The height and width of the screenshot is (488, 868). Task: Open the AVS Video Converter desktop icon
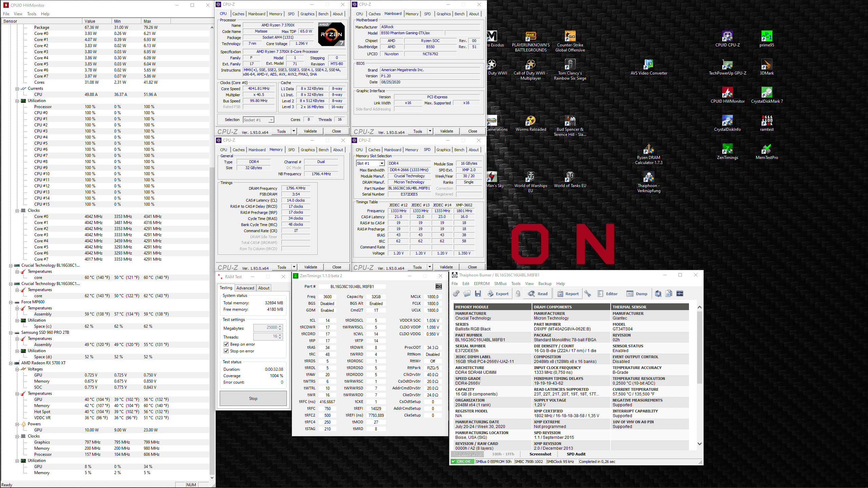click(649, 67)
